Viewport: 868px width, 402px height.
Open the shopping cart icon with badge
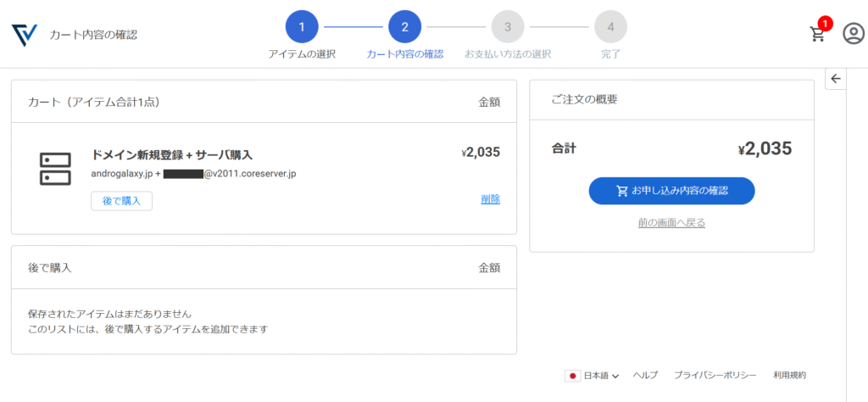point(817,34)
